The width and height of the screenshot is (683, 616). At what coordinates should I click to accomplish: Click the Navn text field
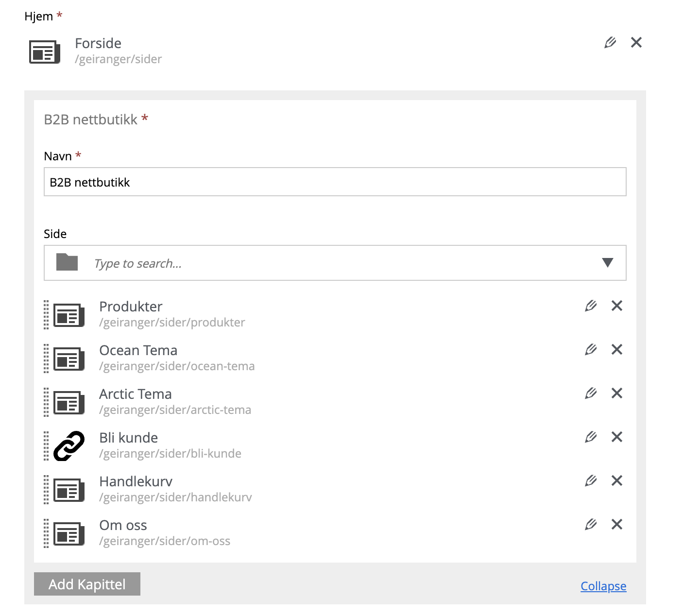pos(335,182)
